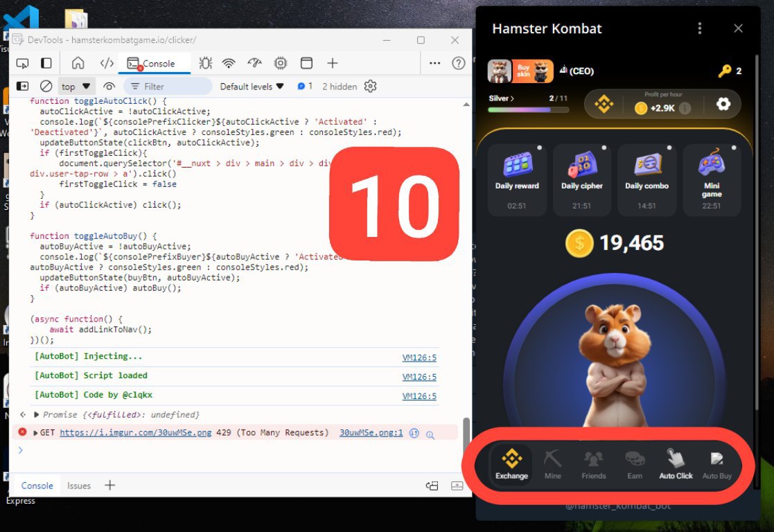The width and height of the screenshot is (774, 532).
Task: Open the Daily combo card
Action: pyautogui.click(x=647, y=180)
